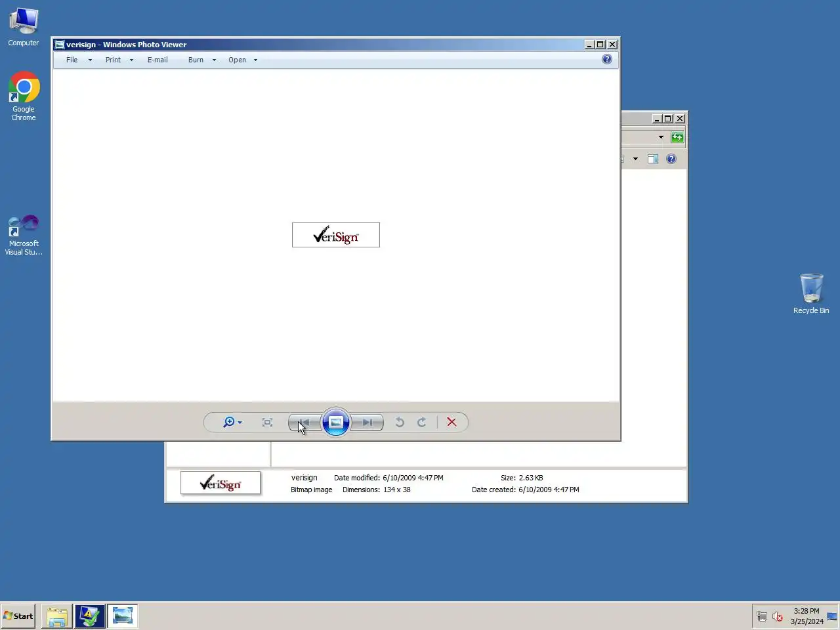Play the slide show
The image size is (840, 630).
tap(335, 422)
